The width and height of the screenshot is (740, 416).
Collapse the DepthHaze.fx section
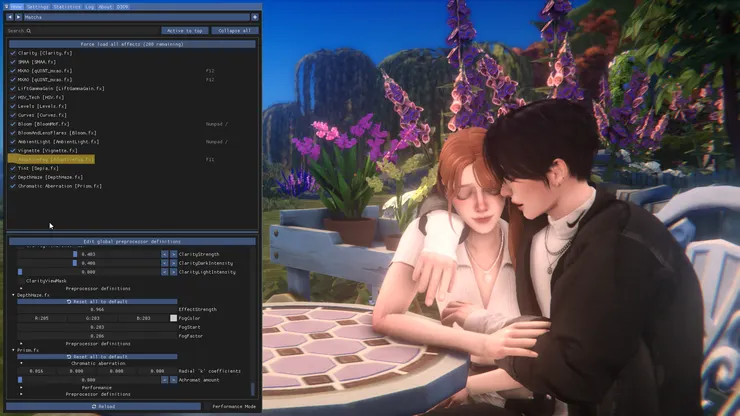coord(13,295)
